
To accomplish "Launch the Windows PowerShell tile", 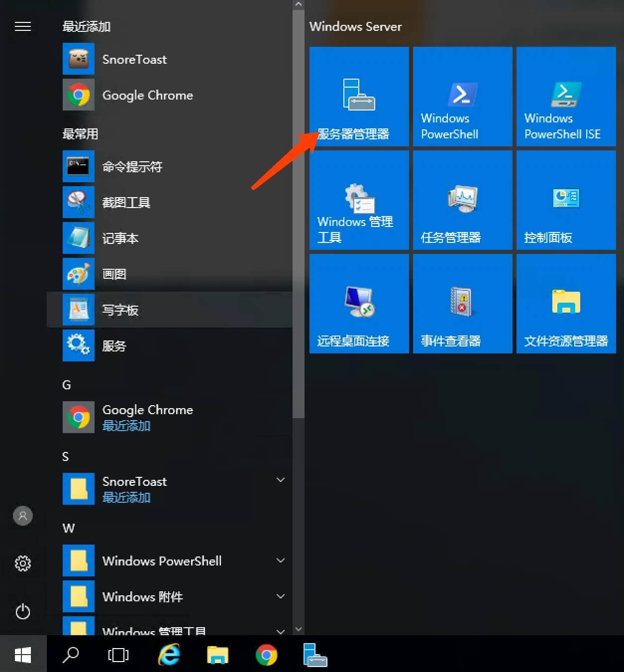I will pyautogui.click(x=462, y=97).
